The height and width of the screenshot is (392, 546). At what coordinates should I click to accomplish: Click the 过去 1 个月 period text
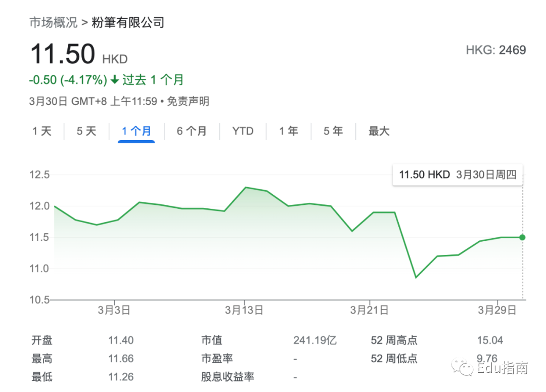tap(153, 80)
